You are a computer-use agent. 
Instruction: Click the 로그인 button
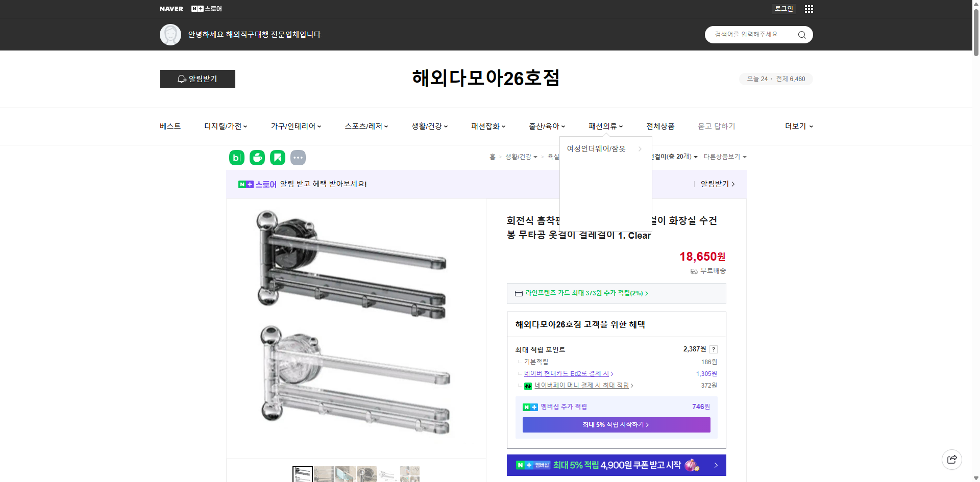(x=783, y=9)
